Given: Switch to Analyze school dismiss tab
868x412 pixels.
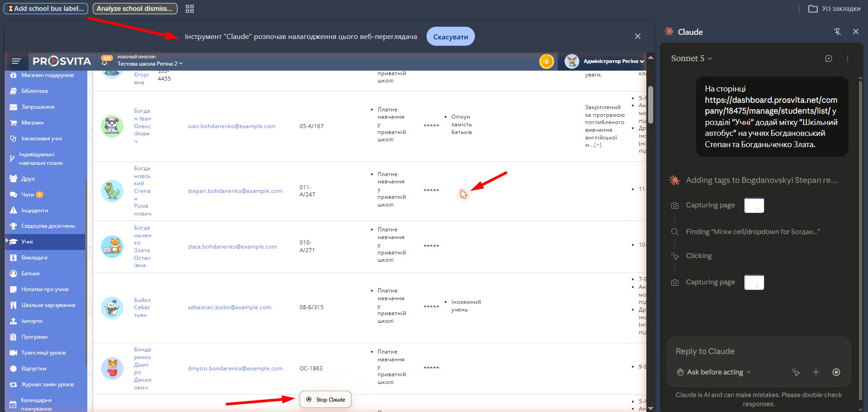Looking at the screenshot, I should [135, 9].
